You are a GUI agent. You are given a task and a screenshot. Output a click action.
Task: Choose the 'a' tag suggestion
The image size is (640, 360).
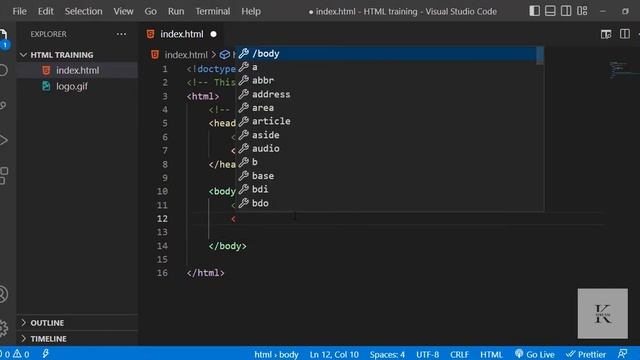387,67
